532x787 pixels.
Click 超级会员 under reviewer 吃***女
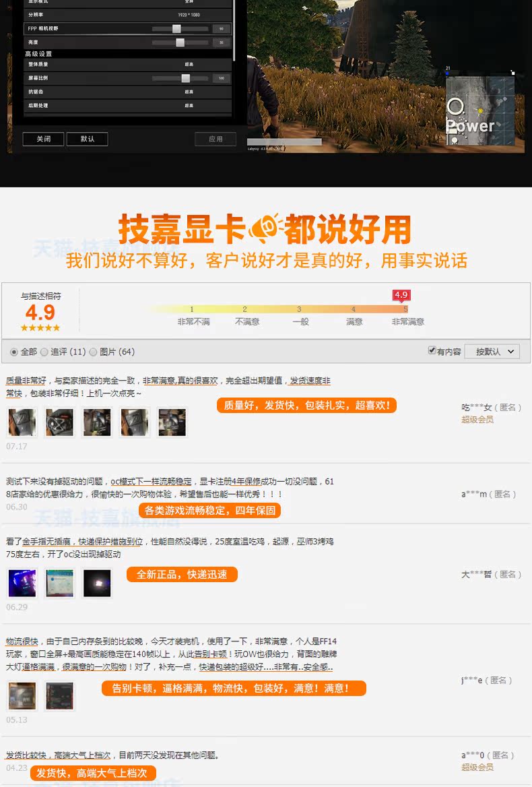coord(477,420)
